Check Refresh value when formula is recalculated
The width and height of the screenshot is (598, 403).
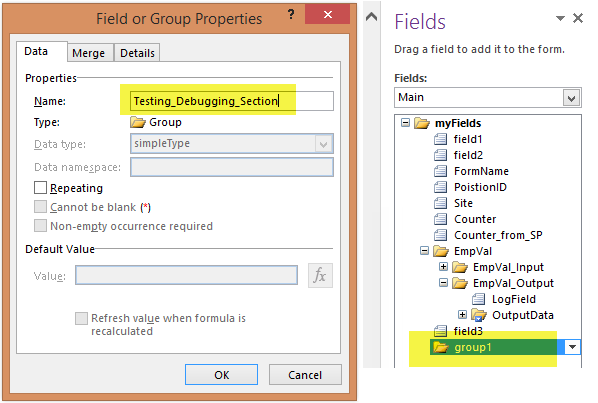click(81, 318)
